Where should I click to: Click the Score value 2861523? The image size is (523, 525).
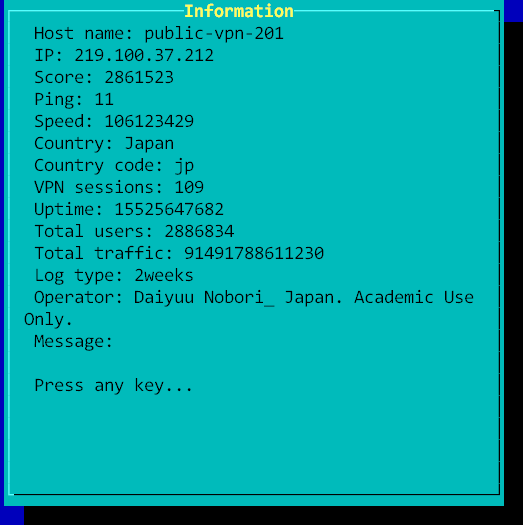[x=139, y=77]
